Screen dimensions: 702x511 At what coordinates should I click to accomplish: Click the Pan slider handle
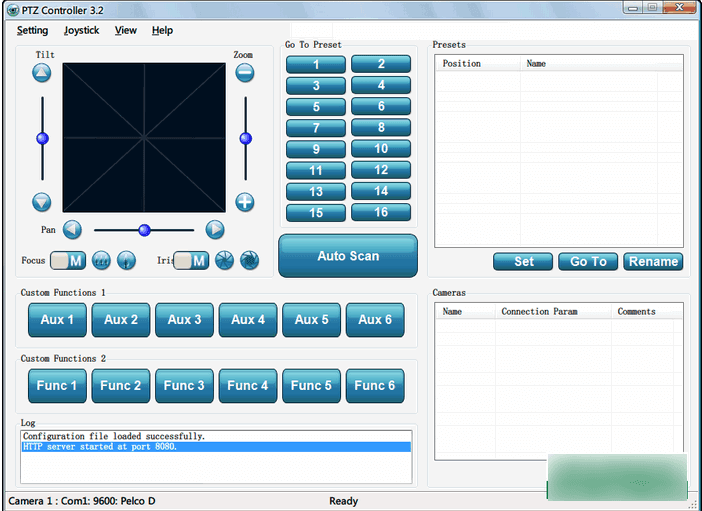tap(145, 230)
